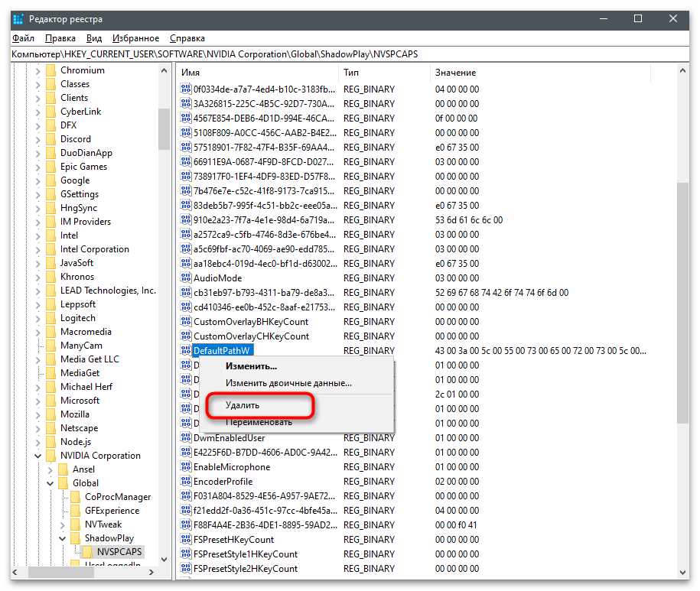Click the folder icon of Logitech key
The image size is (700, 591).
[x=51, y=318]
